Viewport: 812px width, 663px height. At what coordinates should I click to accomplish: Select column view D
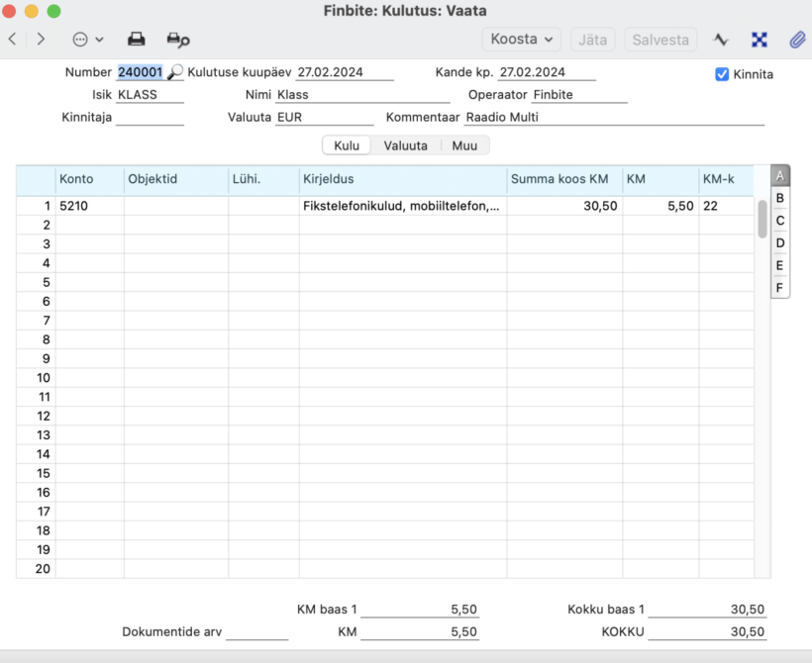[780, 242]
